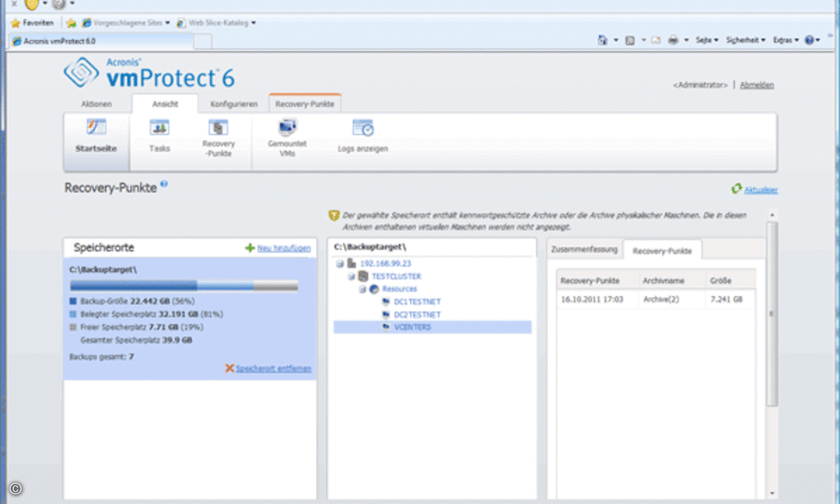Click the green Aktualisieren refresh icon

(x=736, y=189)
